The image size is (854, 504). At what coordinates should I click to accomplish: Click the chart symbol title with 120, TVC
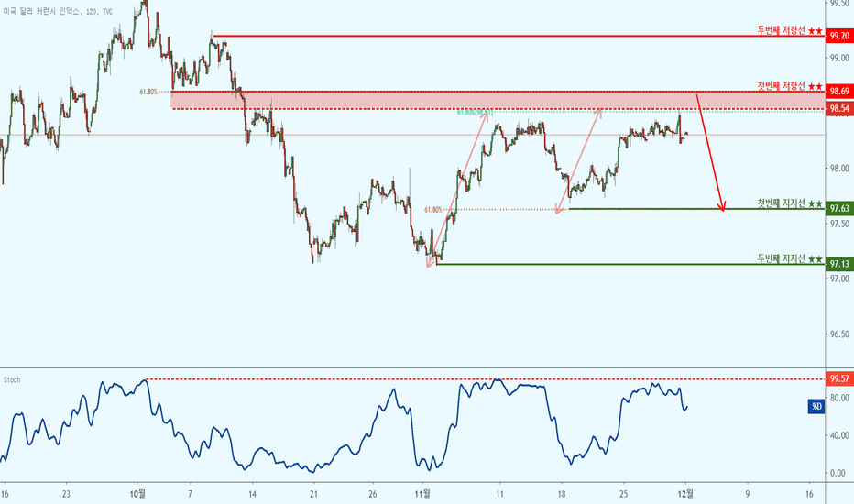coord(58,11)
